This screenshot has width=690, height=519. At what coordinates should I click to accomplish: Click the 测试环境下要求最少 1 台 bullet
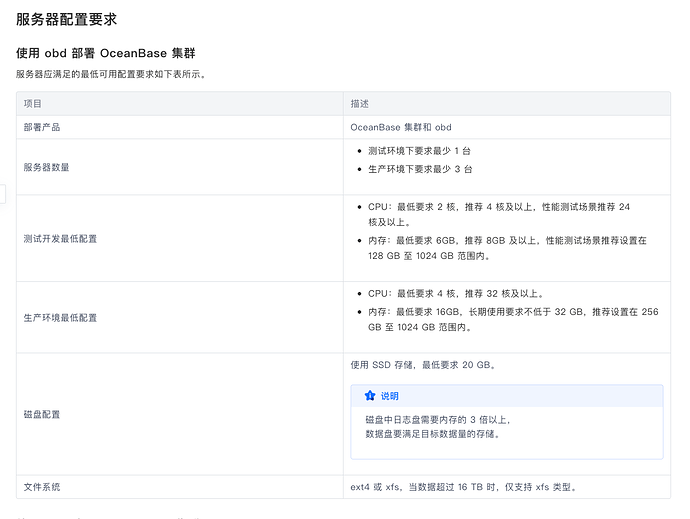[419, 151]
